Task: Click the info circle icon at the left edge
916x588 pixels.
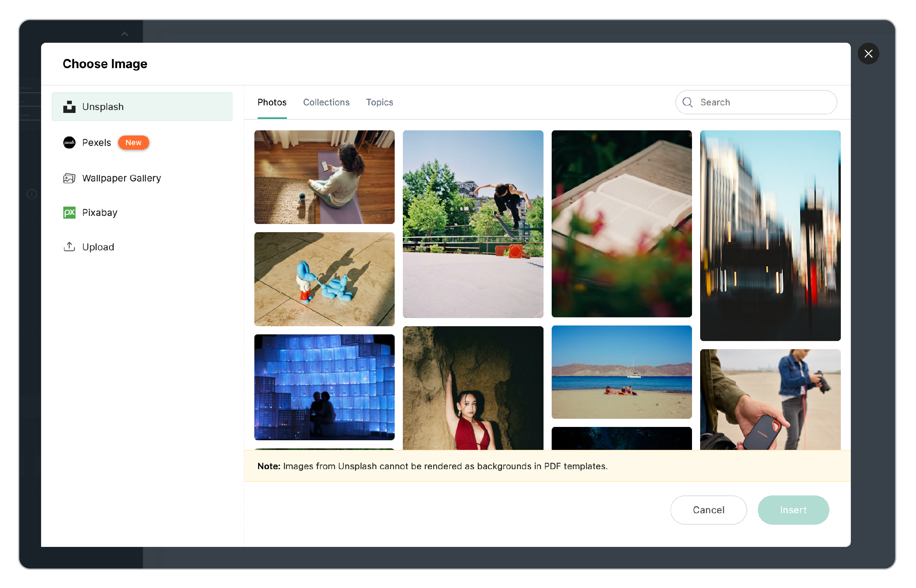Action: (32, 194)
